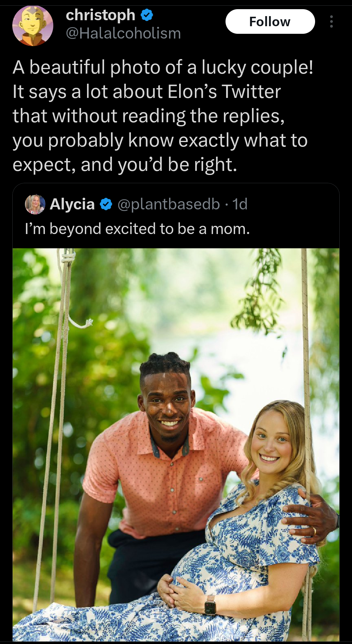Click the line mentioning "Elon's Twitter"
The height and width of the screenshot is (644, 352).
tap(147, 92)
